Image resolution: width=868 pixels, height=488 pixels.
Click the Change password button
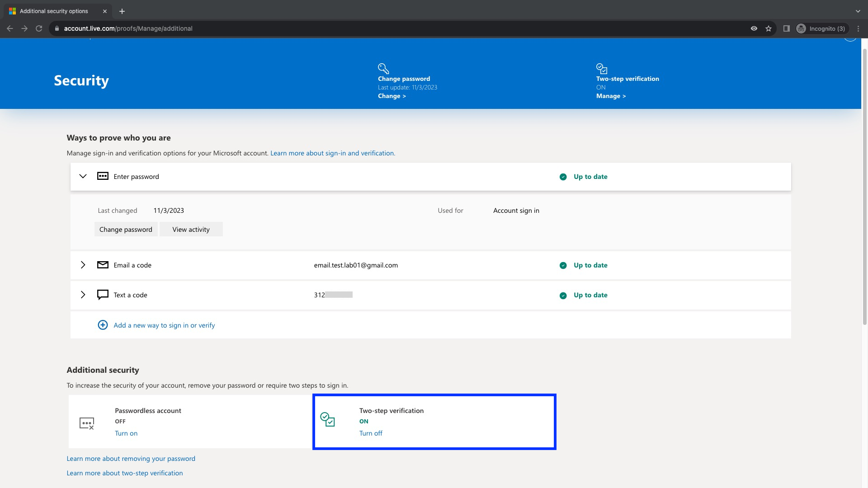(126, 229)
